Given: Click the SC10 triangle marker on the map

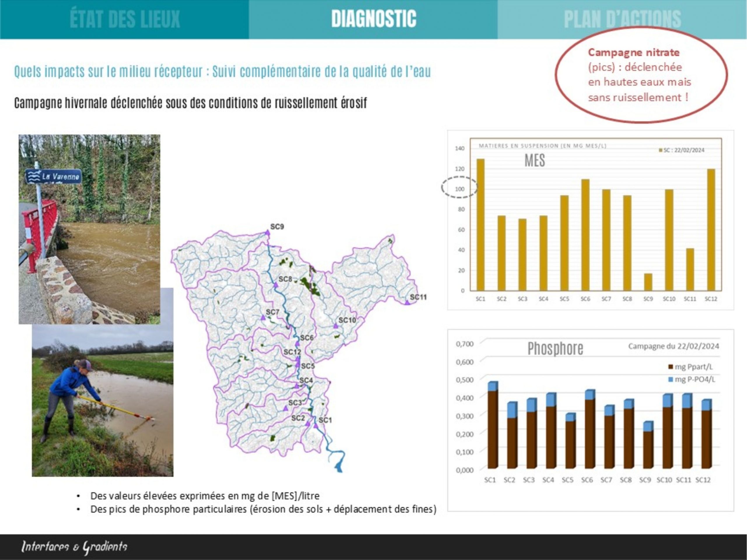Looking at the screenshot, I should pos(336,326).
